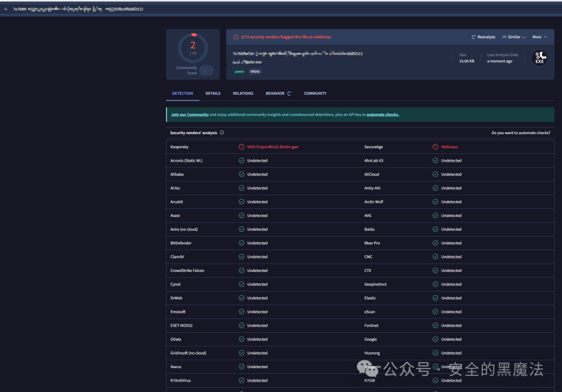The height and width of the screenshot is (392, 562).
Task: Click the ClamAV undetected check icon
Action: pyautogui.click(x=241, y=257)
